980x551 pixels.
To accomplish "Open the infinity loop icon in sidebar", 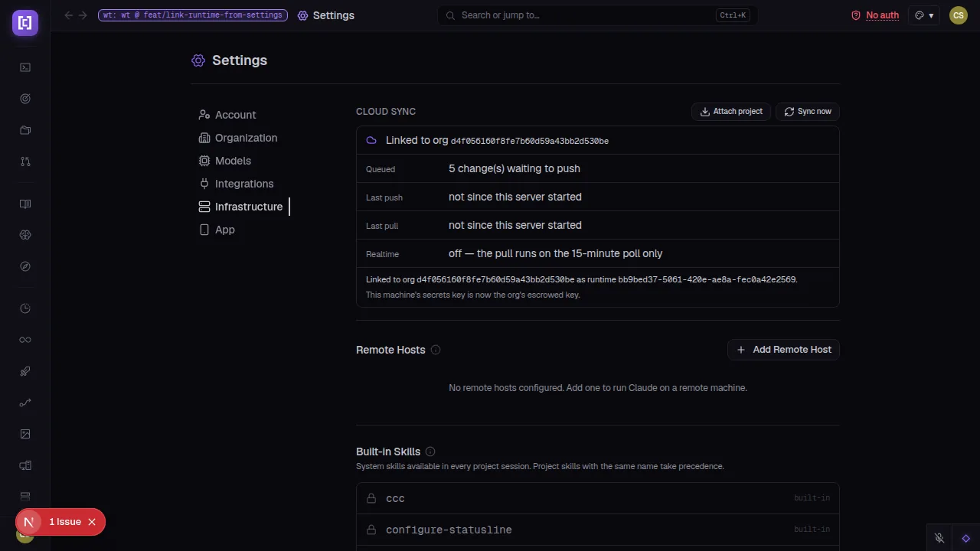I will pos(25,340).
